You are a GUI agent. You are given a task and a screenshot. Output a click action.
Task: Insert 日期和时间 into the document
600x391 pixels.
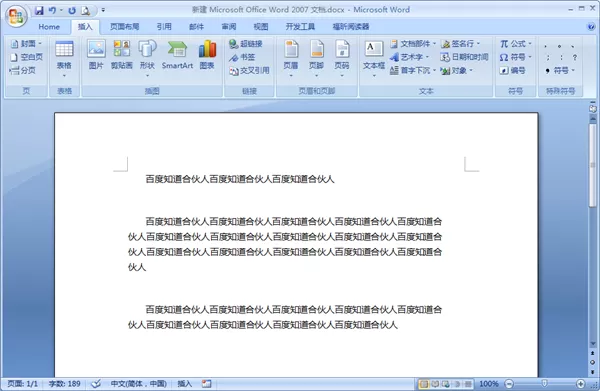click(465, 57)
